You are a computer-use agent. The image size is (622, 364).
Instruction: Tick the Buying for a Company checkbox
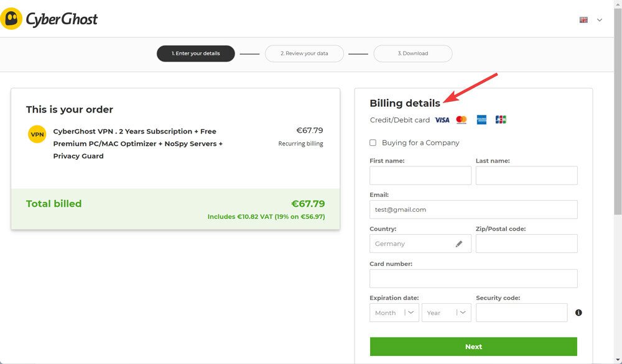pyautogui.click(x=373, y=143)
